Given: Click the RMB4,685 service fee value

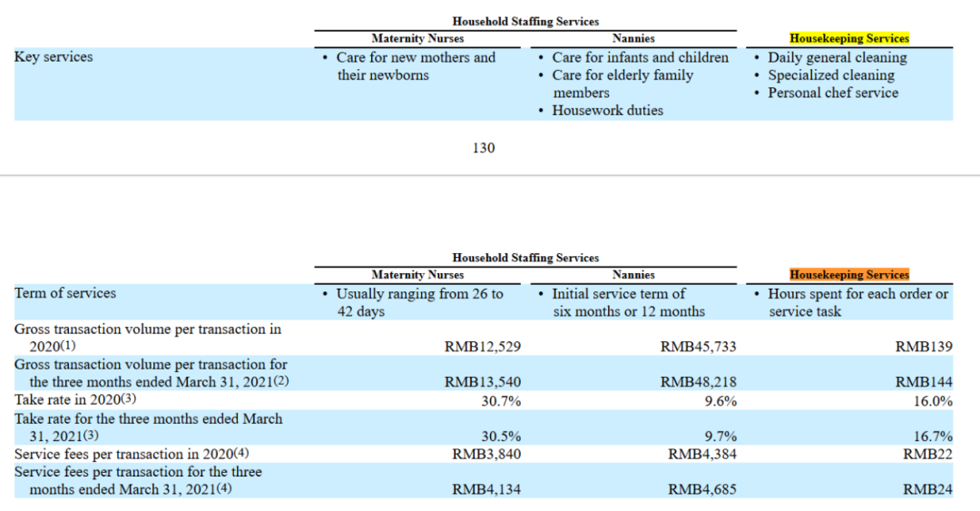Looking at the screenshot, I should pyautogui.click(x=702, y=489).
